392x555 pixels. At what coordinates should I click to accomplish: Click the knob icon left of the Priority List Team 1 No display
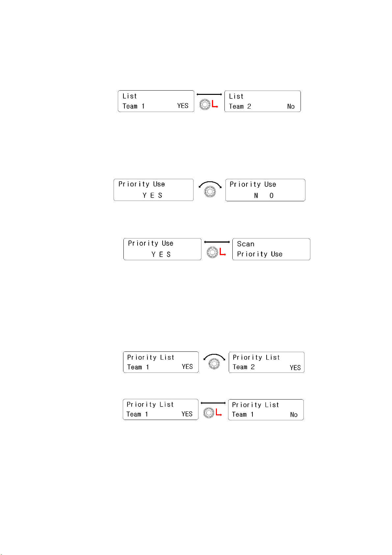(209, 413)
